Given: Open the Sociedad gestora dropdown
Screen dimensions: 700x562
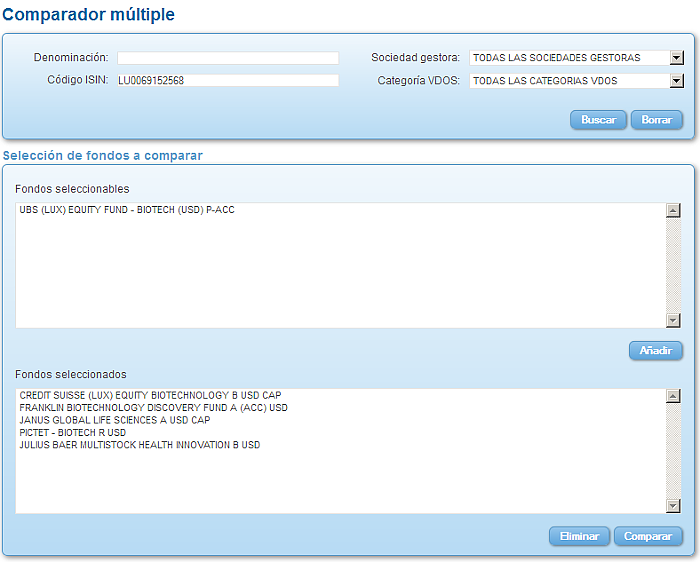Looking at the screenshot, I should [x=576, y=58].
